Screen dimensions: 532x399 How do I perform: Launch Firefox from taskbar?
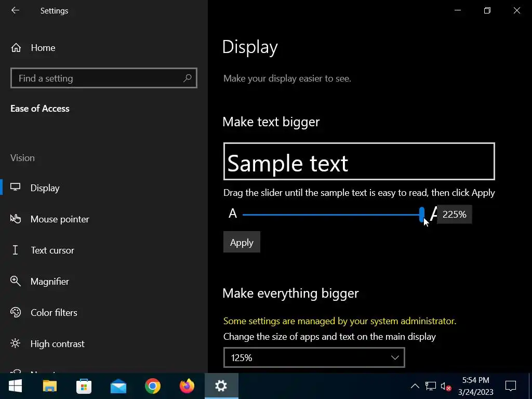[x=187, y=386]
